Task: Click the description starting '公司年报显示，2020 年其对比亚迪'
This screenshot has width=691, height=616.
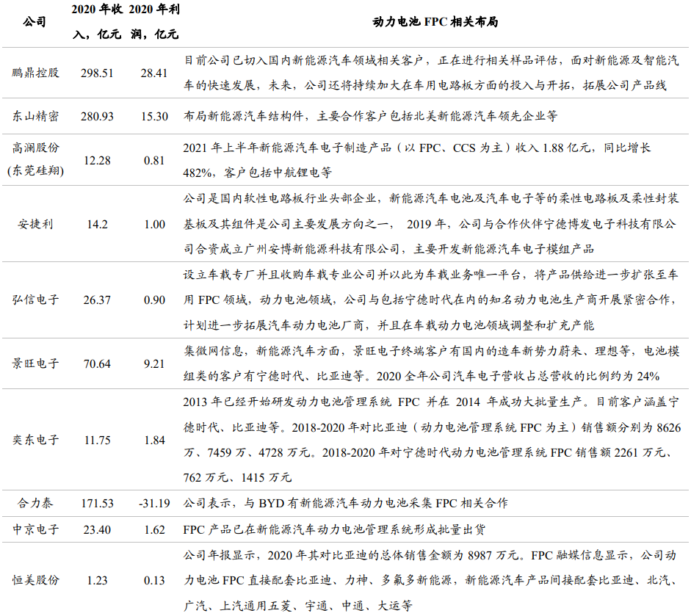Action: click(x=430, y=580)
